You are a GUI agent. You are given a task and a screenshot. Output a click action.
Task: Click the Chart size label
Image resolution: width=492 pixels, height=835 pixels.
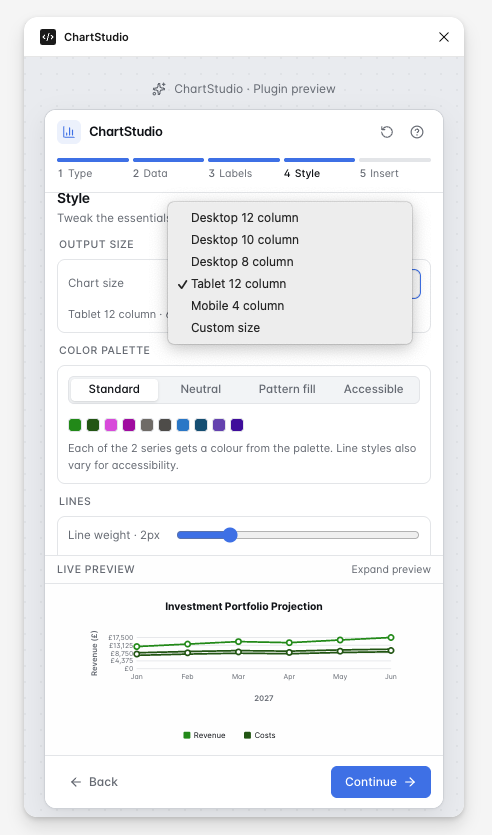(96, 283)
